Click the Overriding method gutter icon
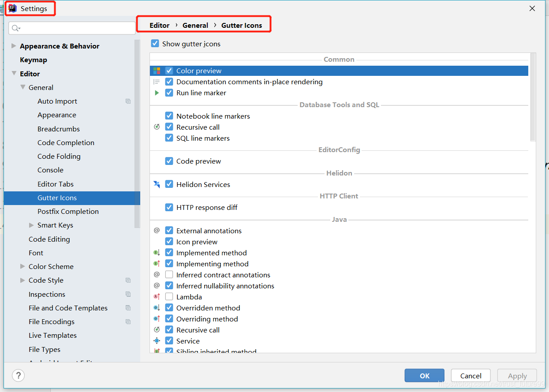This screenshot has height=392, width=549. click(157, 319)
